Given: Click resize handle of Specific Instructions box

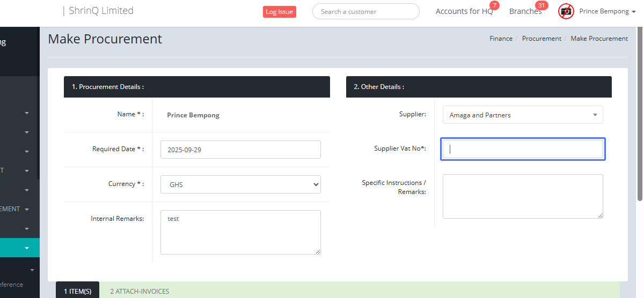Looking at the screenshot, I should 600,215.
